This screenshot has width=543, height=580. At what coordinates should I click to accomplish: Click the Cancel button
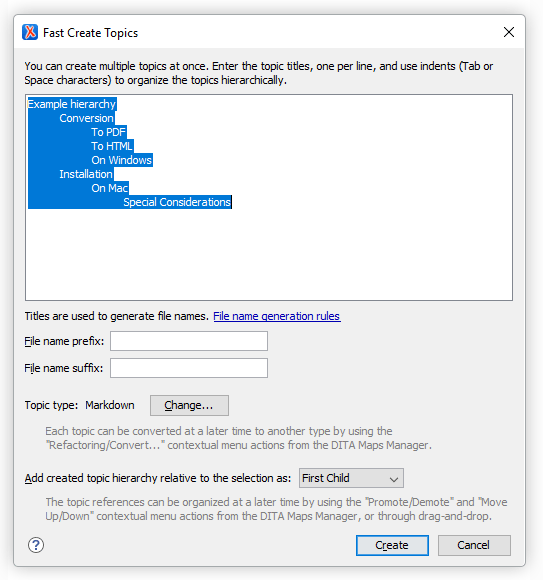pos(474,545)
